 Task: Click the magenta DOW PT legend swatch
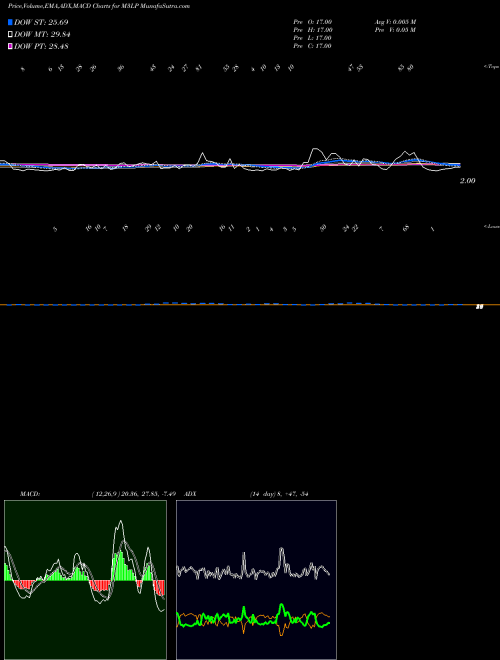(x=10, y=47)
